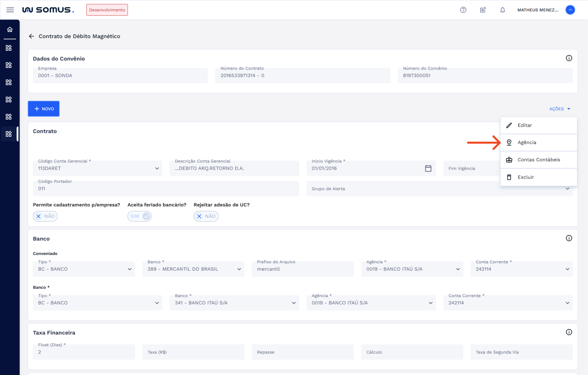Show info for the Banco section

click(569, 238)
